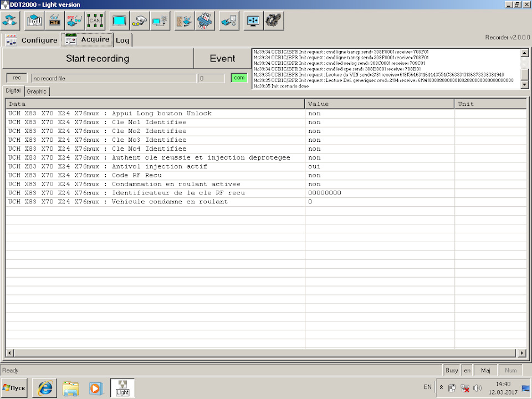Click the 'oui' value cell
The image size is (532, 399).
(x=380, y=166)
